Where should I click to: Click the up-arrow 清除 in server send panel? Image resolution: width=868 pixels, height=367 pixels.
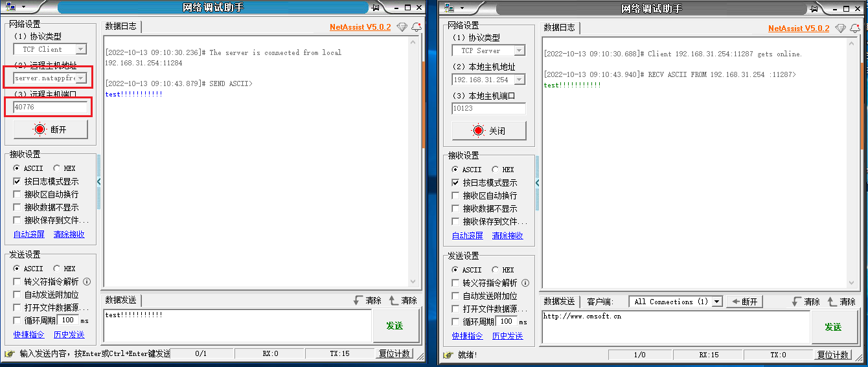(x=841, y=302)
